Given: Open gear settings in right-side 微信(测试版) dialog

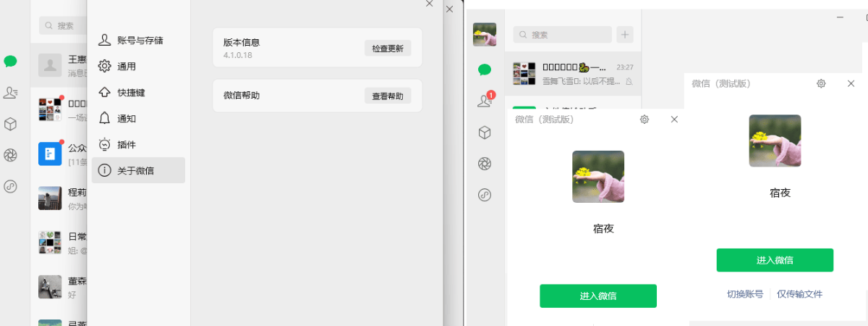Looking at the screenshot, I should coord(821,83).
